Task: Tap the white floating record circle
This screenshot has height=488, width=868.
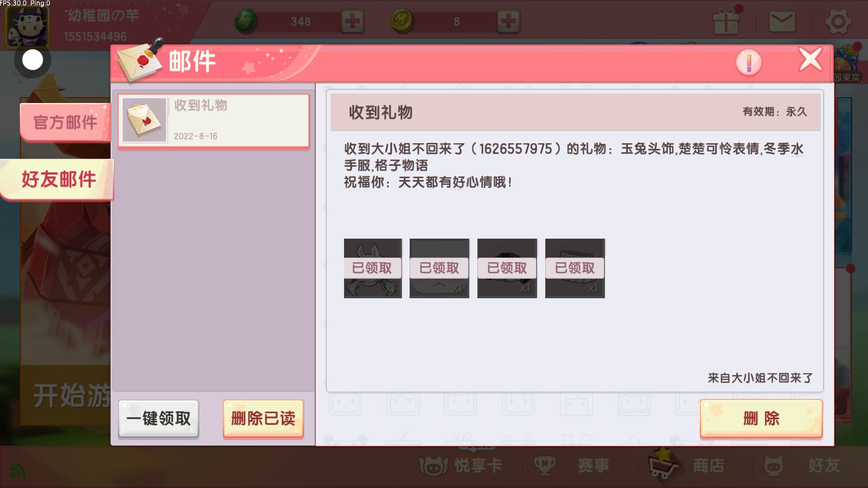Action: pyautogui.click(x=32, y=60)
